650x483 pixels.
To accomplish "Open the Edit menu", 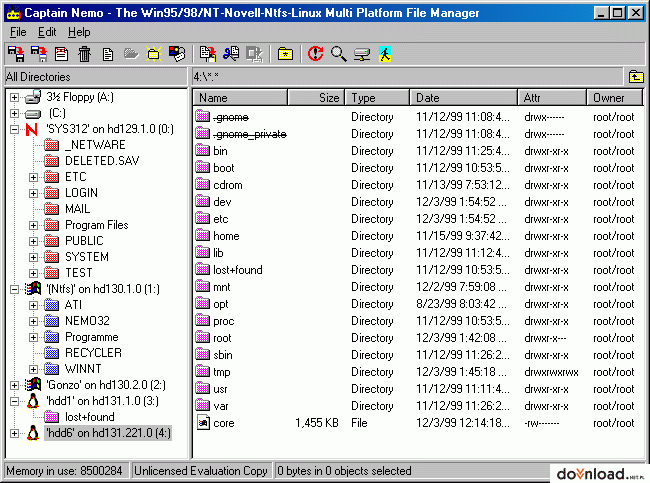I will [47, 32].
